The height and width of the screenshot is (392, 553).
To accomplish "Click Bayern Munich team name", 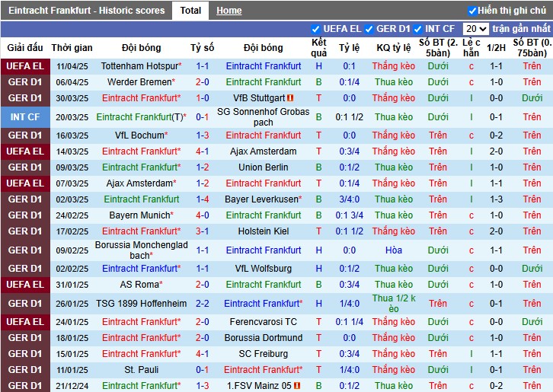I will 139,215.
